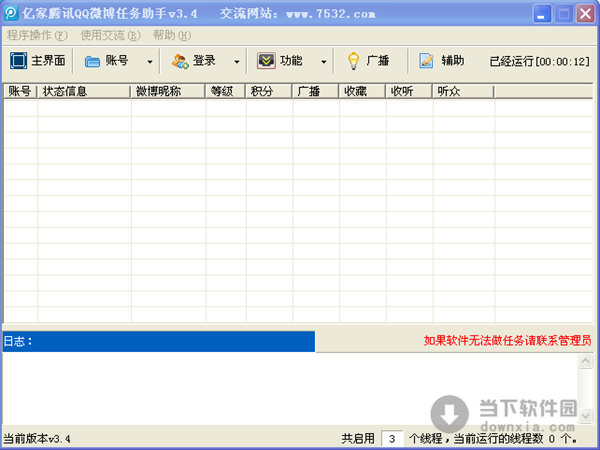
Task: Expand the 登录 dropdown arrow
Action: click(x=237, y=61)
